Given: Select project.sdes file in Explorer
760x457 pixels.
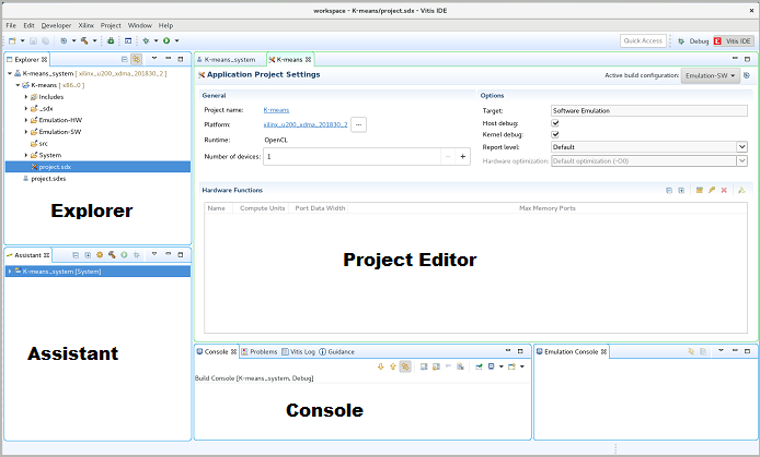Looking at the screenshot, I should pyautogui.click(x=48, y=179).
